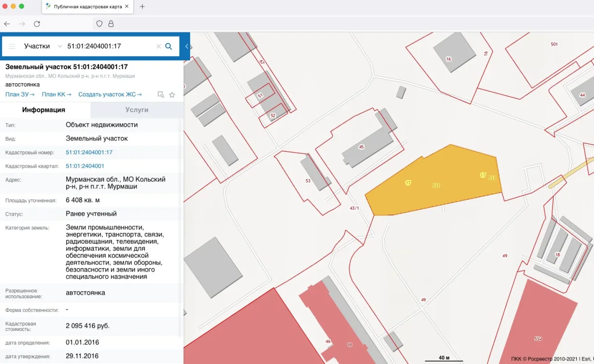Open a new browser tab

pos(143,6)
